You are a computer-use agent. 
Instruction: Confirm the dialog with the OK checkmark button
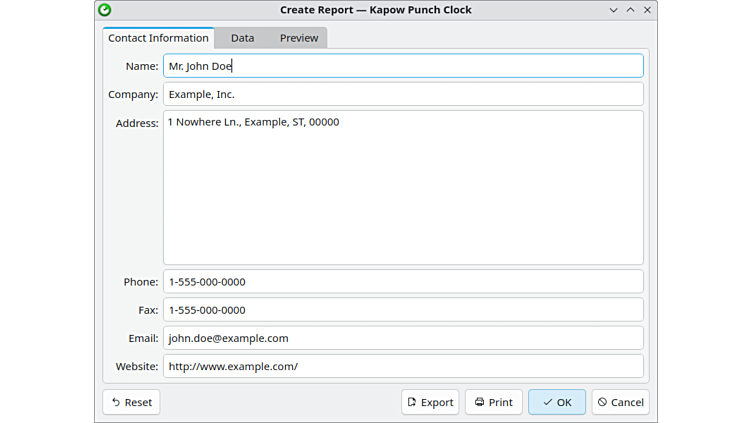[x=557, y=402]
